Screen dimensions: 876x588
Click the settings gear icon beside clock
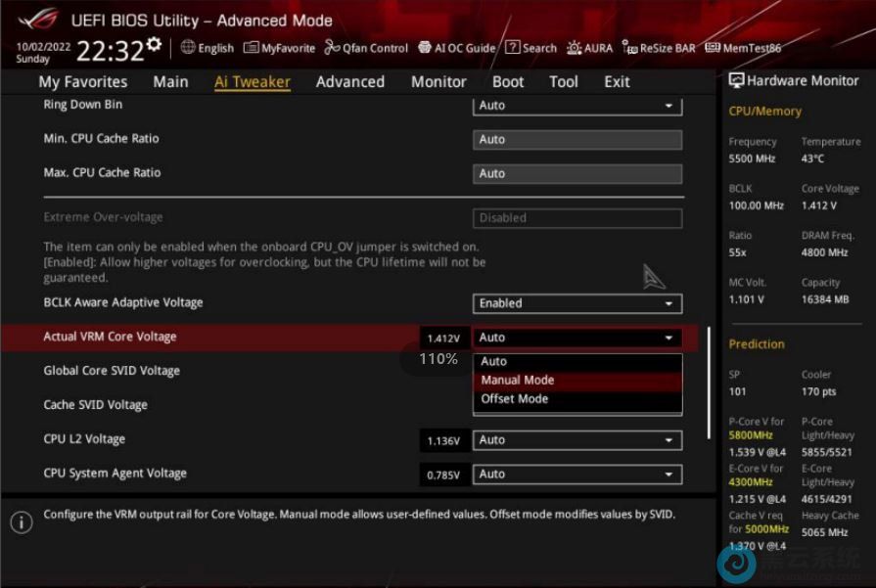pyautogui.click(x=154, y=46)
